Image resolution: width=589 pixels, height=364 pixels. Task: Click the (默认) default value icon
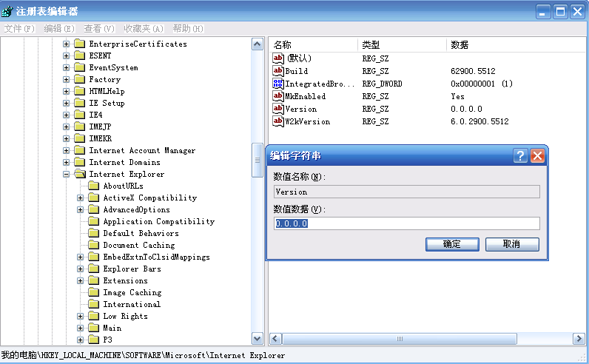(278, 58)
